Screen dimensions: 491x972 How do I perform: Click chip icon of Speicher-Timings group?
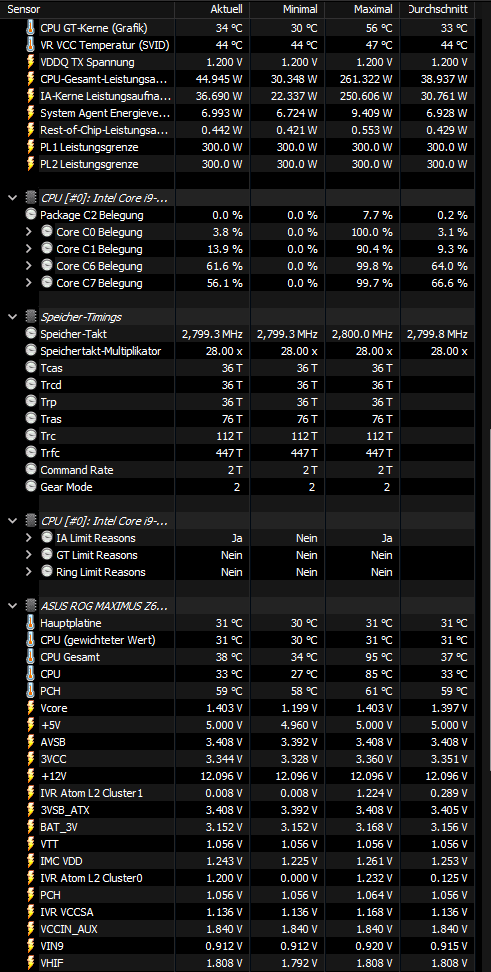pyautogui.click(x=31, y=316)
